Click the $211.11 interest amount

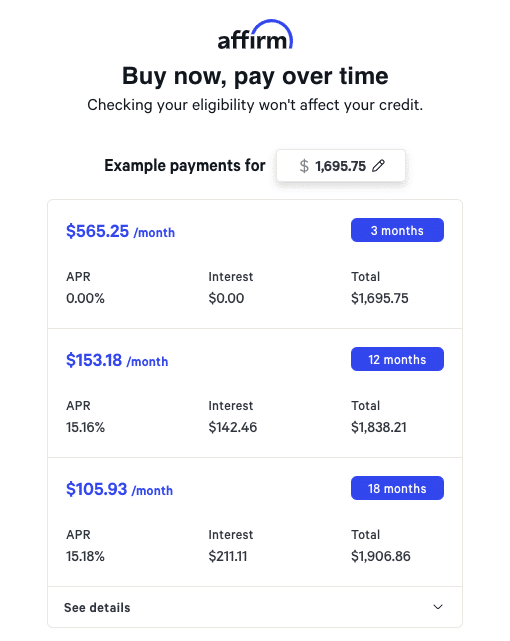(x=228, y=556)
